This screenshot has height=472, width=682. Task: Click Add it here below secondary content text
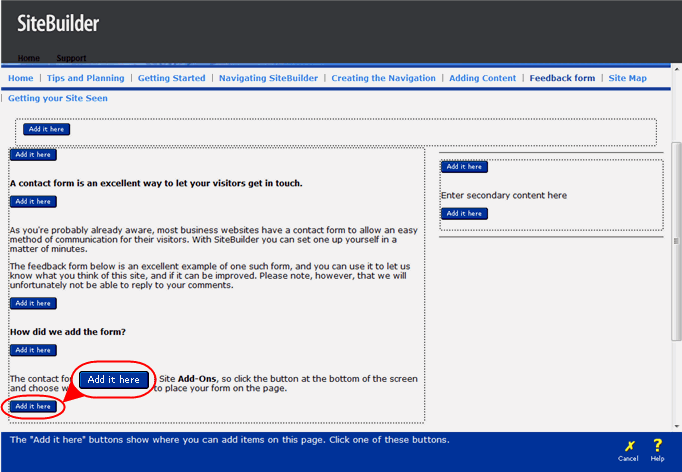point(464,214)
